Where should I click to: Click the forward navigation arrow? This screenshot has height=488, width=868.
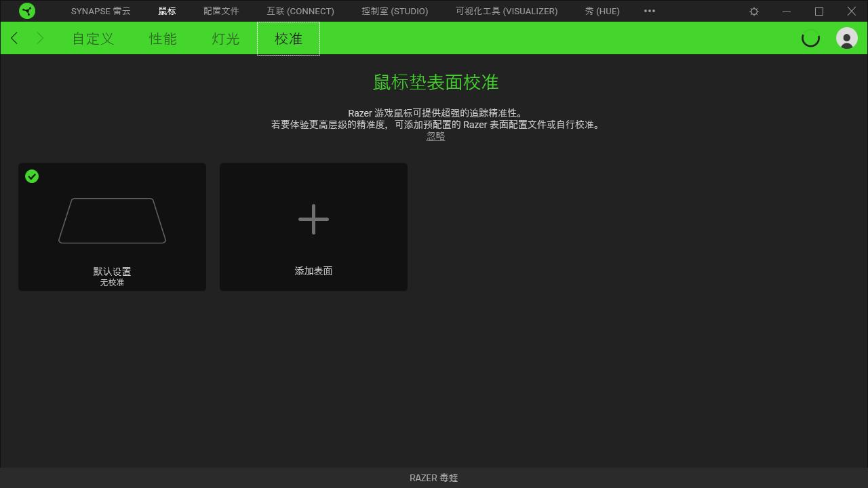pyautogui.click(x=39, y=38)
